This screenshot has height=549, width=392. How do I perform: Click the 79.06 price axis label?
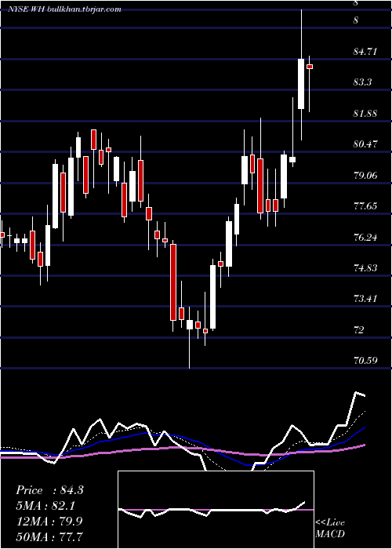tap(365, 175)
